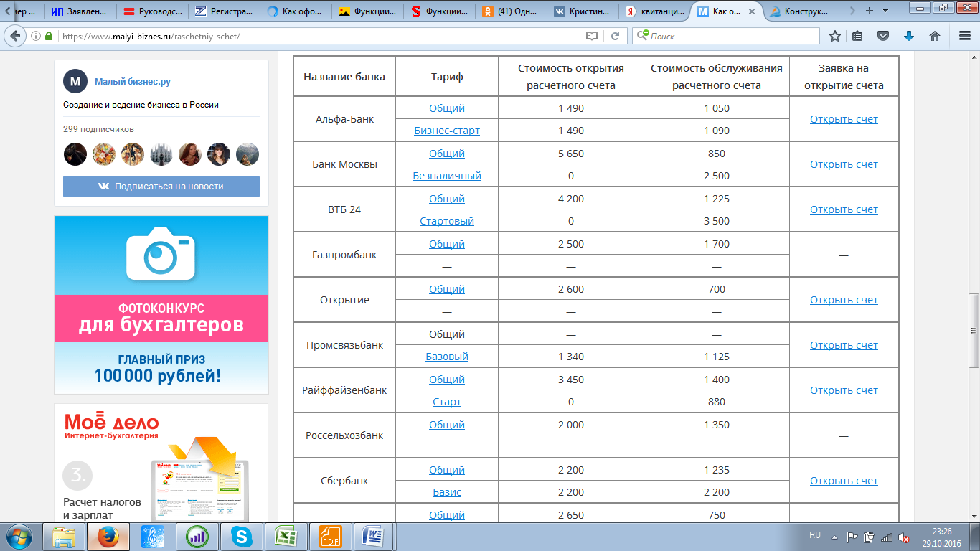The width and height of the screenshot is (980, 551).
Task: Open Action Center flag in tray
Action: point(852,537)
